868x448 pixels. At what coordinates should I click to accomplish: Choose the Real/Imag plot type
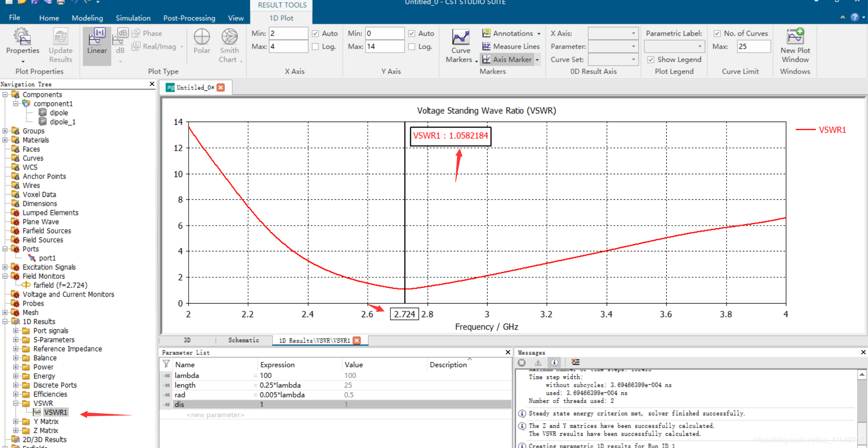click(154, 46)
